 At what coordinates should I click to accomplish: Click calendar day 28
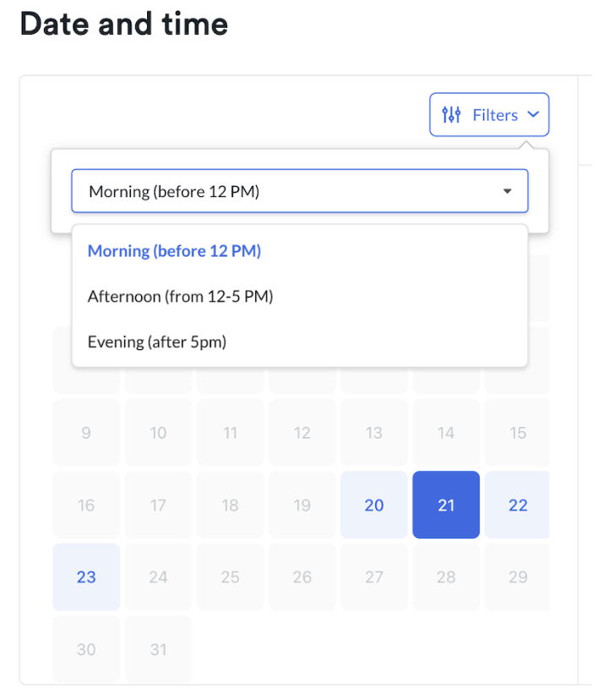[446, 577]
